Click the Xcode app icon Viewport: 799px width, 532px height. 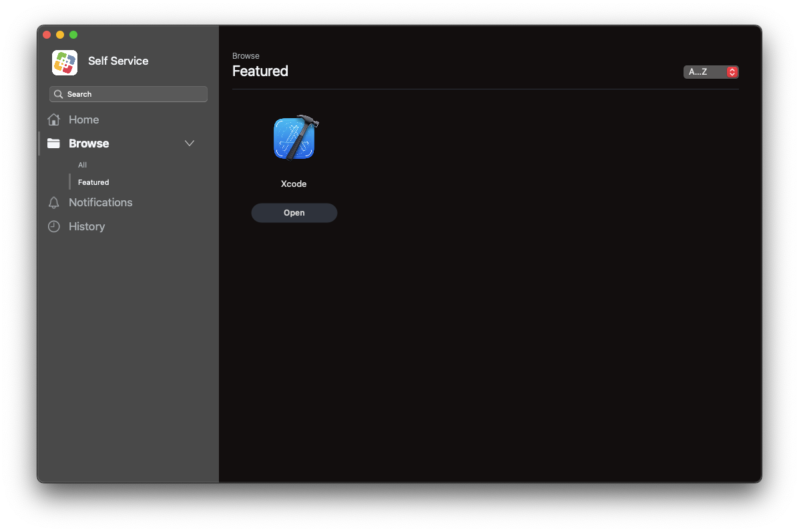pos(295,138)
